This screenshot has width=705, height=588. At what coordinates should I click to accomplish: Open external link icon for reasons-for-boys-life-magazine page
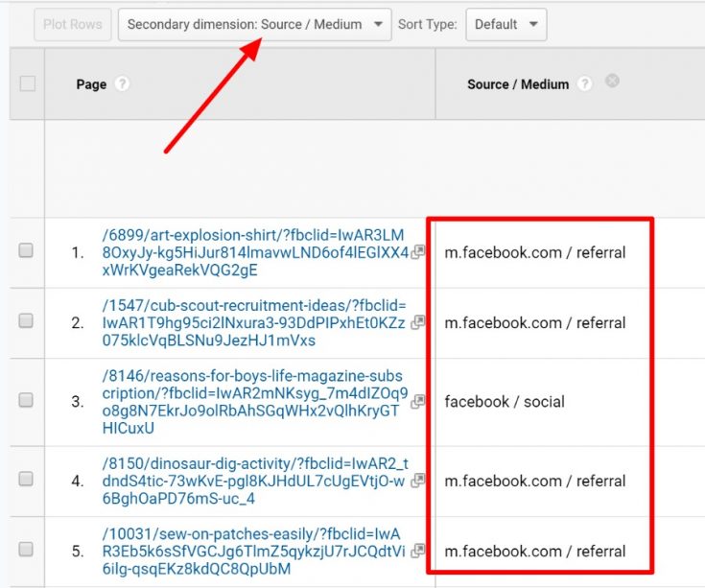tap(418, 402)
